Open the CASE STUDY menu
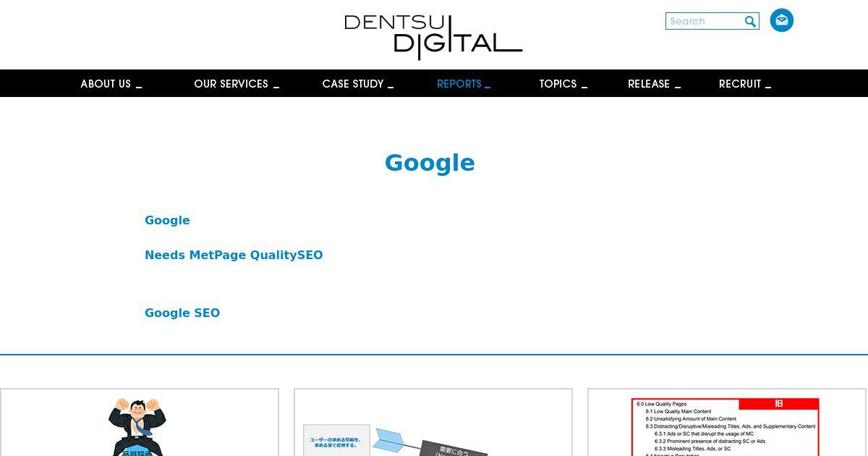Image resolution: width=868 pixels, height=456 pixels. tap(358, 84)
